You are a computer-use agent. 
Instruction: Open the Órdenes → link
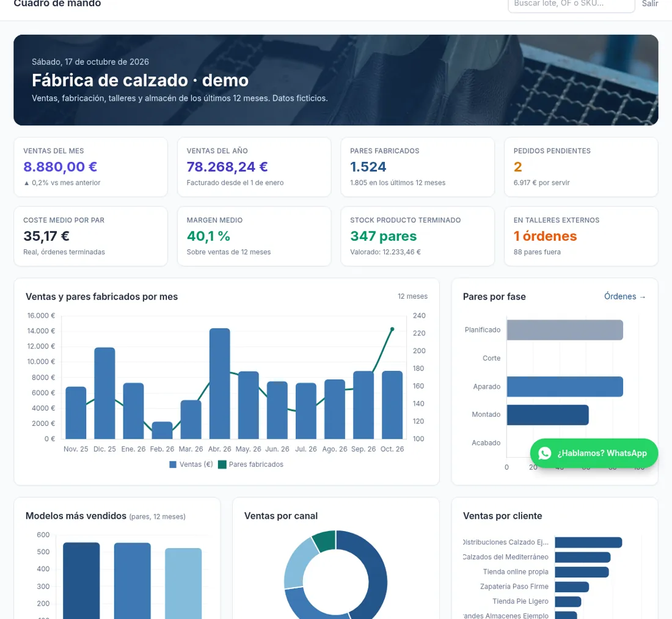625,296
